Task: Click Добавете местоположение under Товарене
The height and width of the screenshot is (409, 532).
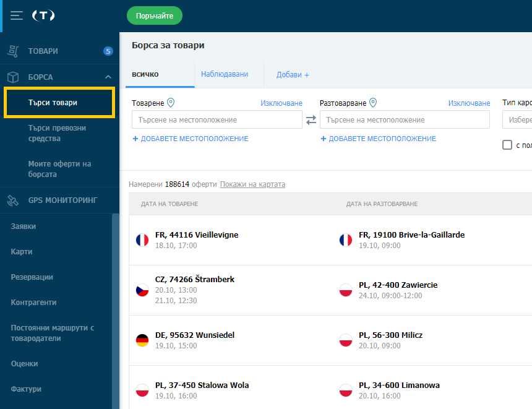Action: tap(194, 139)
